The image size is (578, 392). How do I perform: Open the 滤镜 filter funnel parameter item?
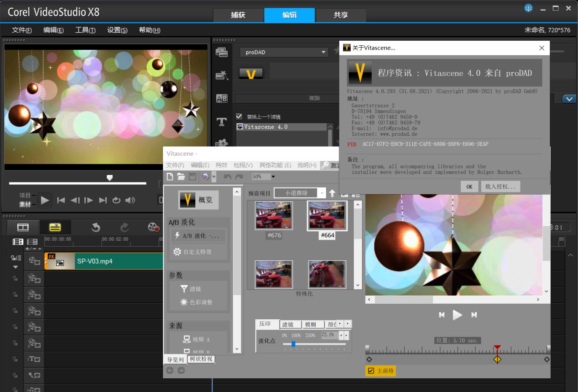click(x=191, y=289)
